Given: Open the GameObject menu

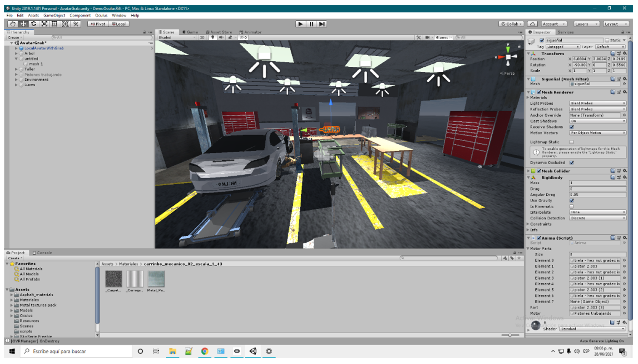Looking at the screenshot, I should coord(54,15).
